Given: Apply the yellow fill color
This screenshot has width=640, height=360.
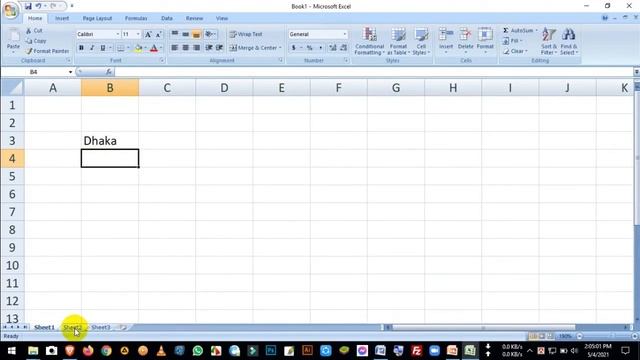Looking at the screenshot, I should (138, 48).
